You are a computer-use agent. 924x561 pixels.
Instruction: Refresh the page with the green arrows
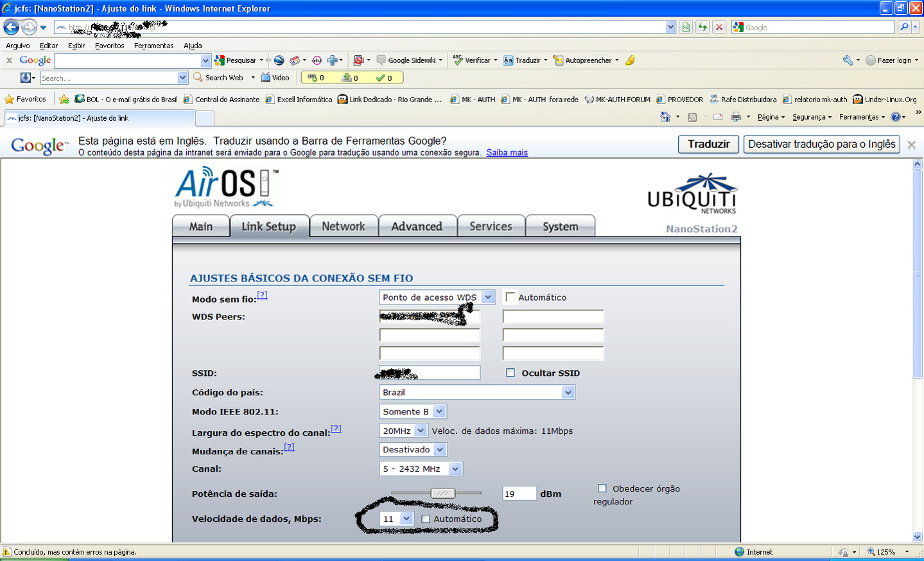[702, 27]
